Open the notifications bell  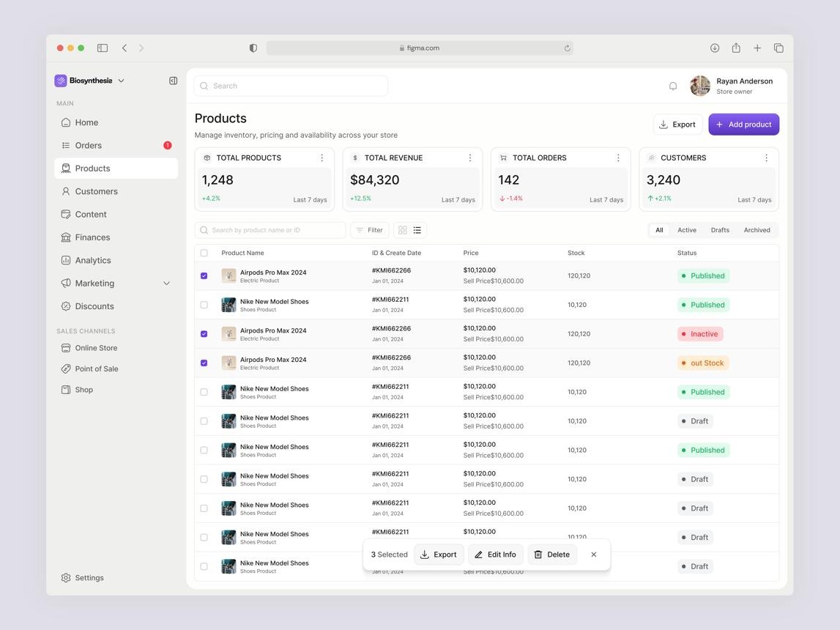coord(673,86)
